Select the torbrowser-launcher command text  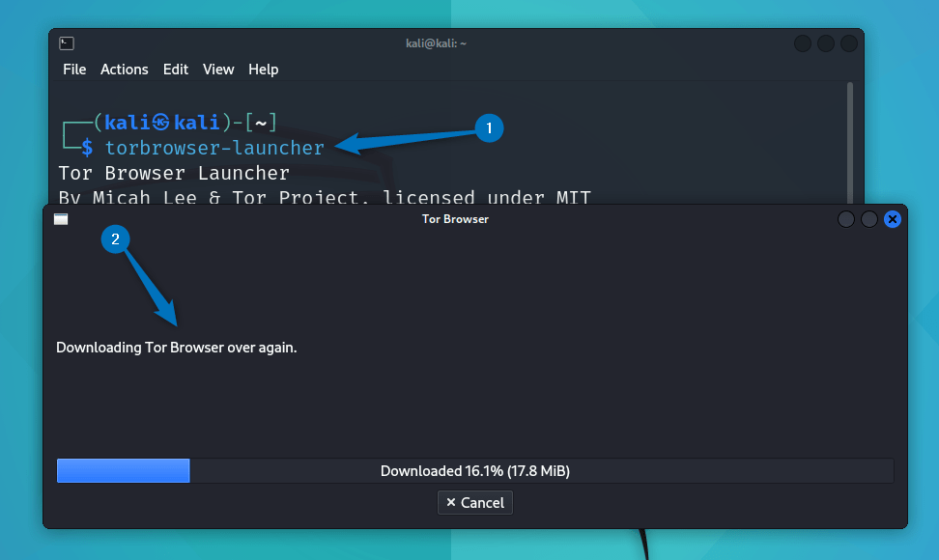(x=213, y=148)
